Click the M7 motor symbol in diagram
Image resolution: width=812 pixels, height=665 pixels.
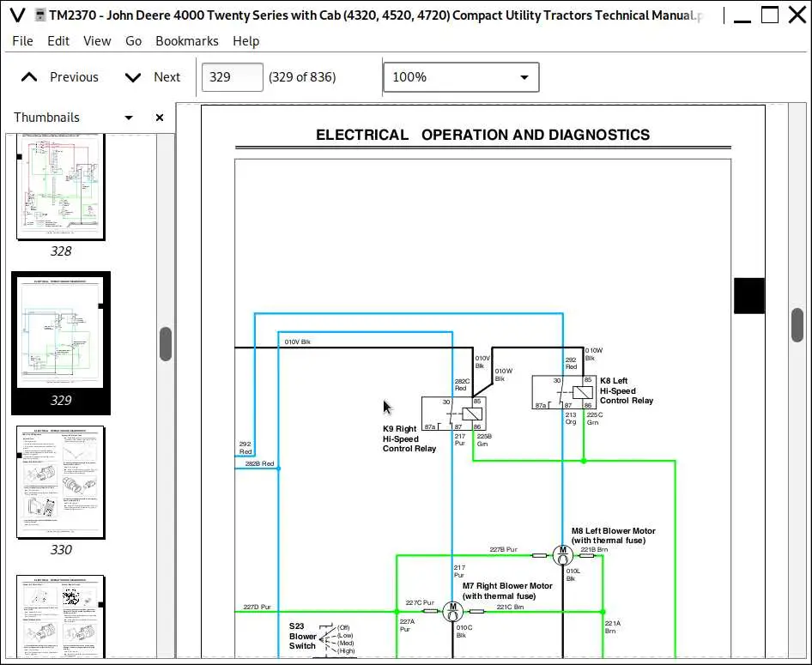coord(452,612)
